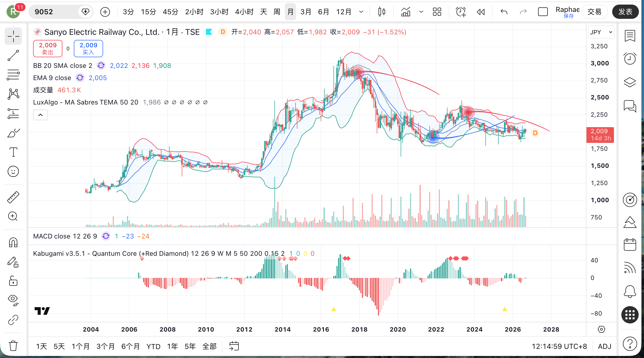The image size is (644, 358).
Task: Click the compare or add symbol button
Action: pos(105,12)
